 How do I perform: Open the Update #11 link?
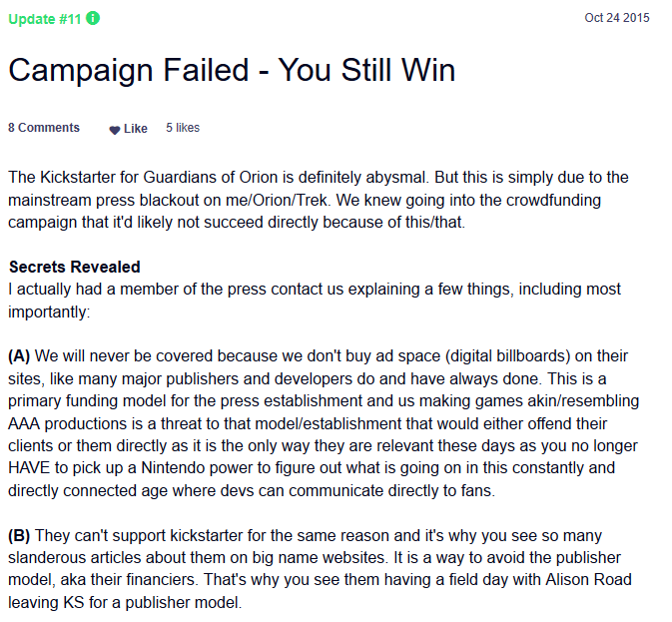coord(45,19)
